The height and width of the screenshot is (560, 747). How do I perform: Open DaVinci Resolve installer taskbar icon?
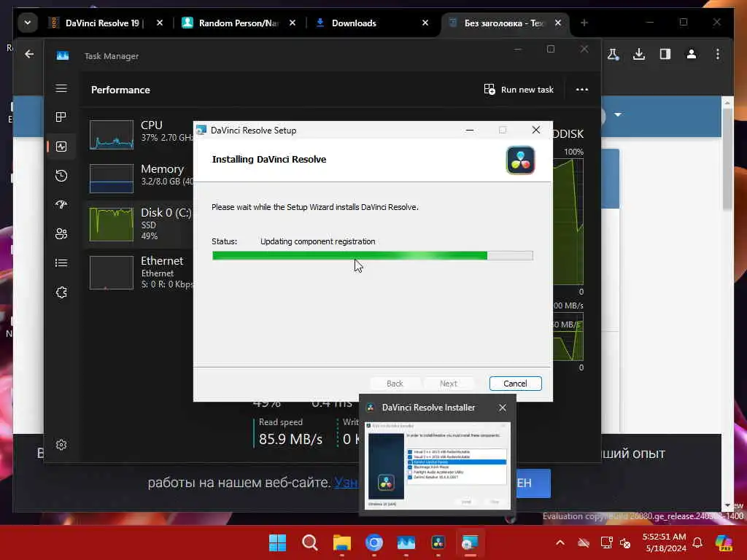[438, 542]
